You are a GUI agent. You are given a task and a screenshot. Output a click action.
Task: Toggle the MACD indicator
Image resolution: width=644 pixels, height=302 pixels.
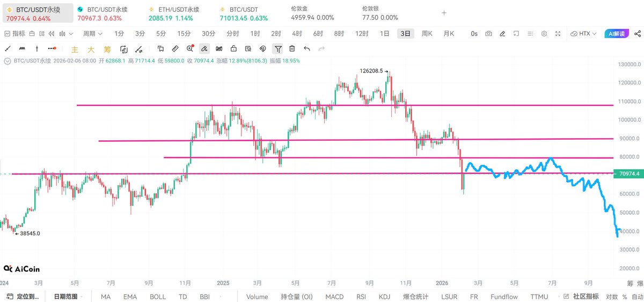pos(334,297)
